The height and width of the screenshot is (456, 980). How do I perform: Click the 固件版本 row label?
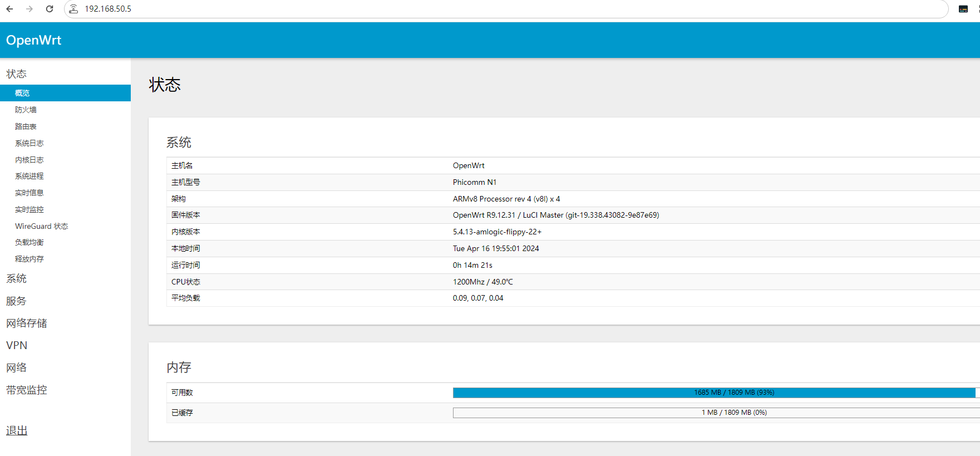point(186,215)
